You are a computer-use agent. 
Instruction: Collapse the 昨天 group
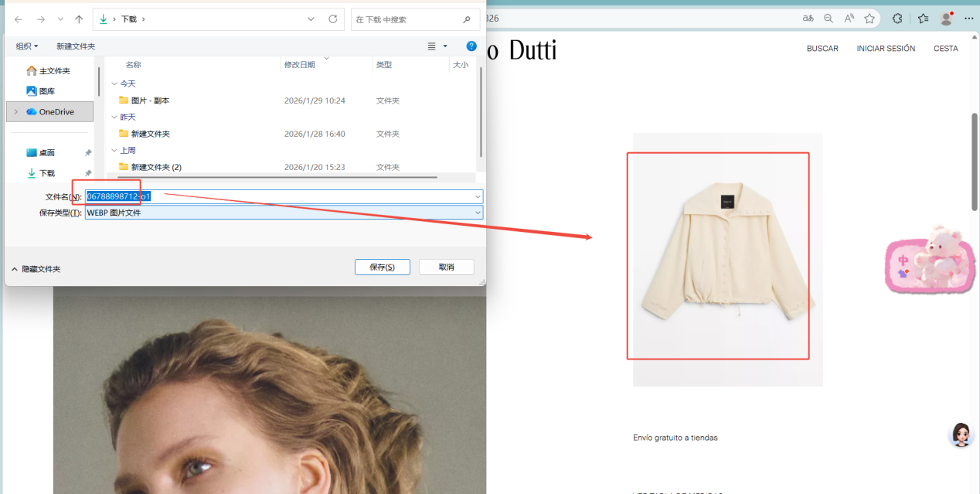click(114, 117)
